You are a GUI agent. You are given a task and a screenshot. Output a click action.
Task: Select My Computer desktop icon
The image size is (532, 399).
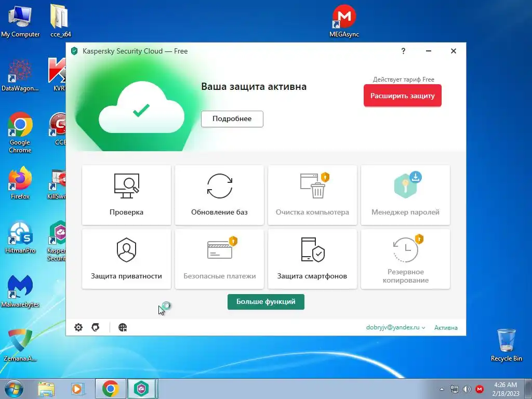(20, 21)
